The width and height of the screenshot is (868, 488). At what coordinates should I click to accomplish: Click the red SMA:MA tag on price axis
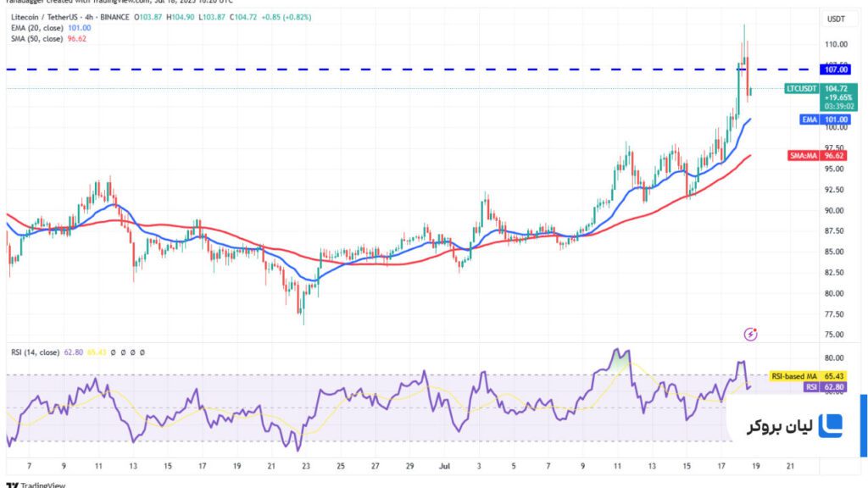pyautogui.click(x=804, y=156)
